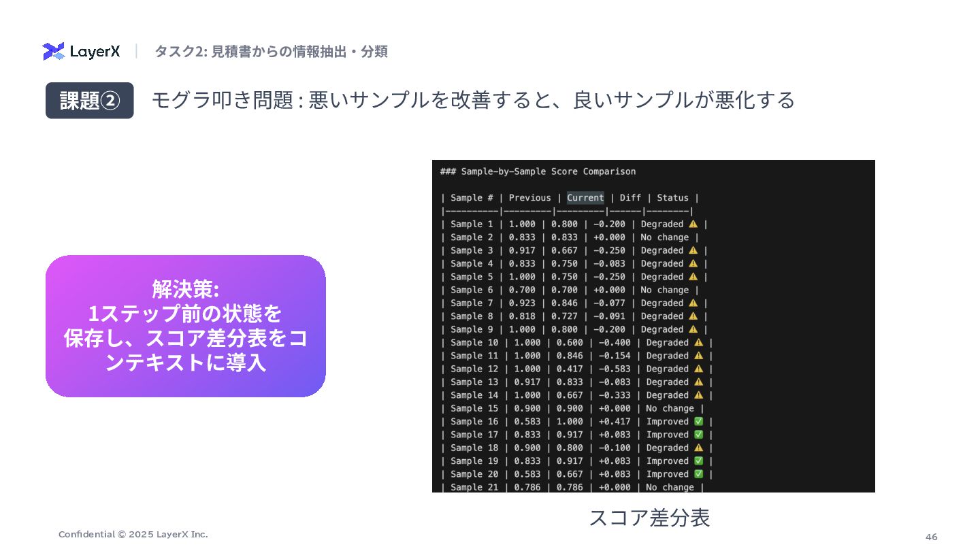
Task: Click the warning icon in Sample 5 row
Action: click(x=693, y=277)
